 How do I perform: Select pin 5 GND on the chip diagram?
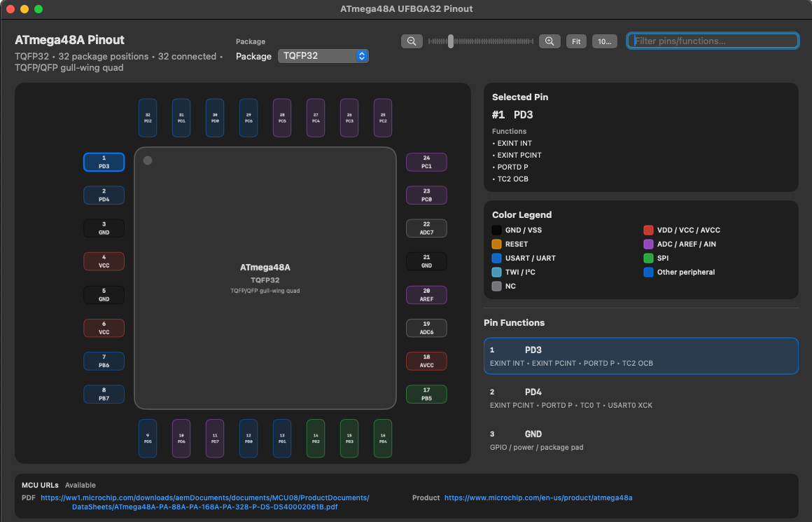[x=104, y=295]
